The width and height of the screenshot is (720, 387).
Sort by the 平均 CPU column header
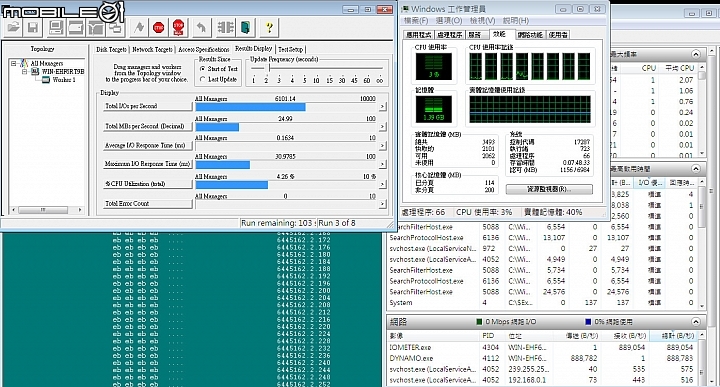(x=680, y=68)
